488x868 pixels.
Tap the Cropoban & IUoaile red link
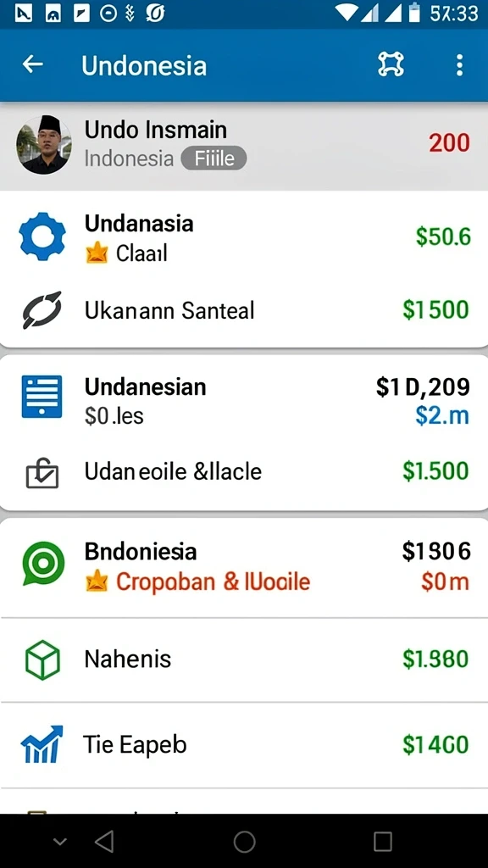(213, 581)
